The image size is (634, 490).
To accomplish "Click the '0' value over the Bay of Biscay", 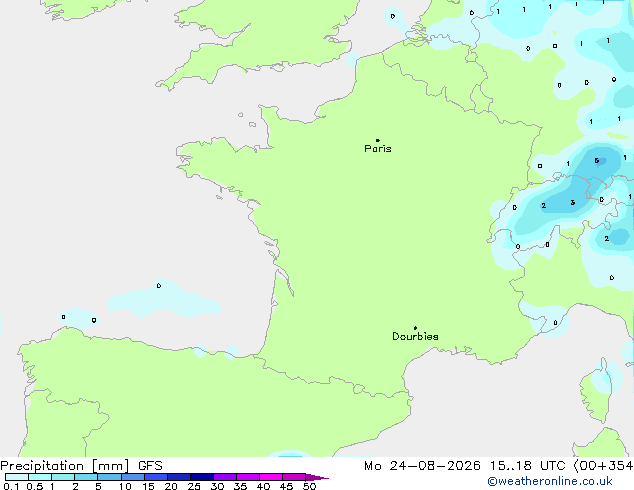I will click(159, 285).
